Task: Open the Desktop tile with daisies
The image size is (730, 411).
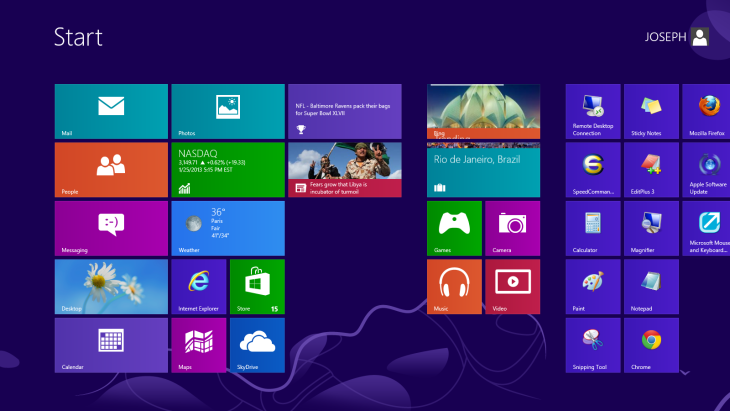Action: pyautogui.click(x=111, y=286)
